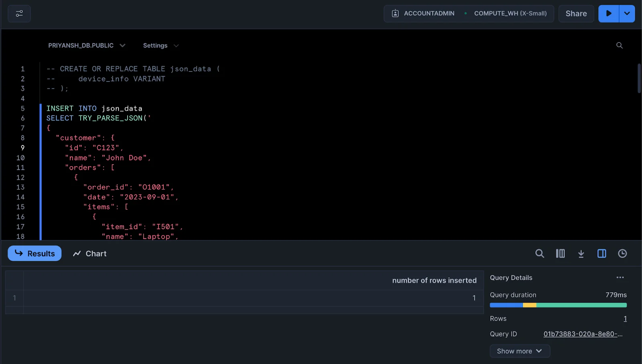Search the results with magnifier icon

pos(539,254)
